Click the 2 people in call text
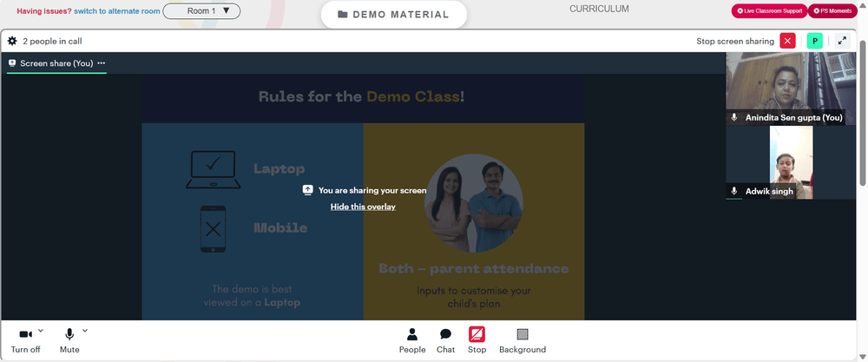868x362 pixels. tap(53, 41)
